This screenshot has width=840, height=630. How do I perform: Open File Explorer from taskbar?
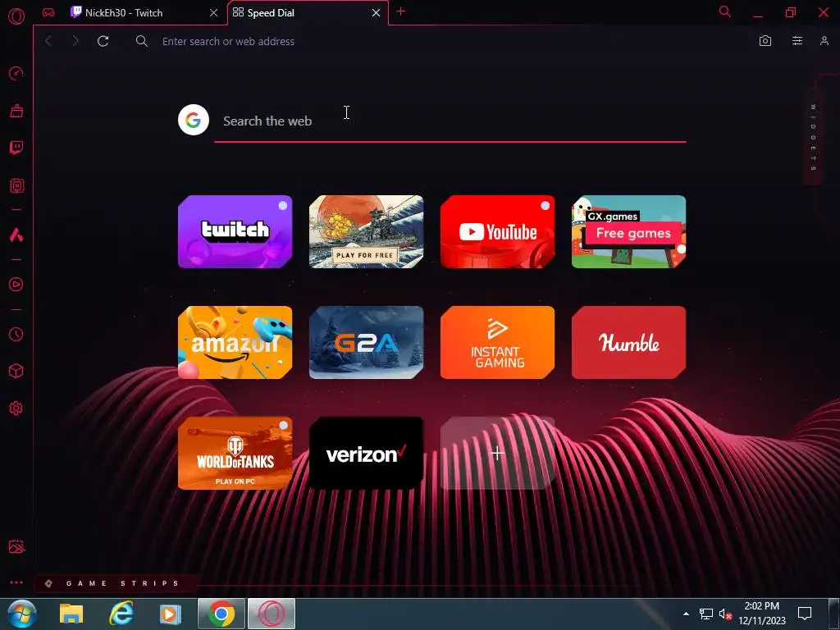[x=71, y=614]
